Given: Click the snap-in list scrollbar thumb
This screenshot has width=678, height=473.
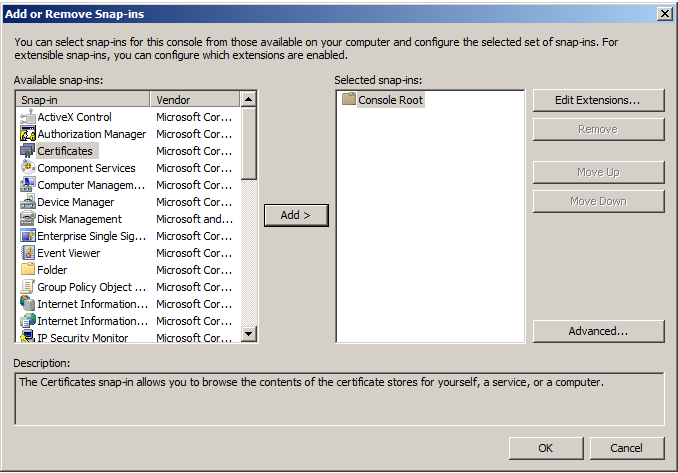Looking at the screenshot, I should [x=249, y=144].
